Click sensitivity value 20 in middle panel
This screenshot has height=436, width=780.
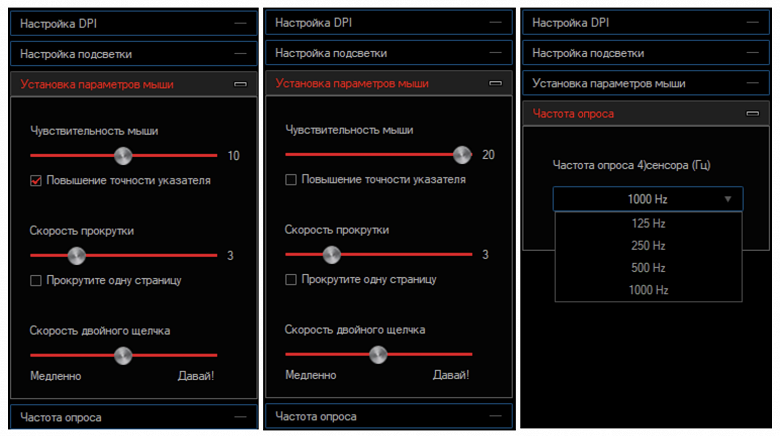point(488,155)
